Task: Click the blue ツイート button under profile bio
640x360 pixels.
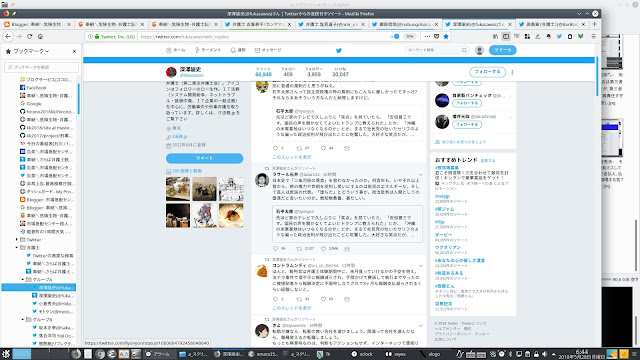Action: point(204,158)
